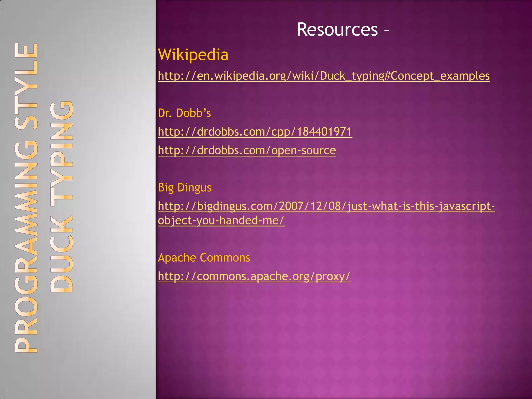Select the yellow 'Wikipedia' heading
Image resolution: width=532 pixels, height=399 pixels.
[x=193, y=55]
